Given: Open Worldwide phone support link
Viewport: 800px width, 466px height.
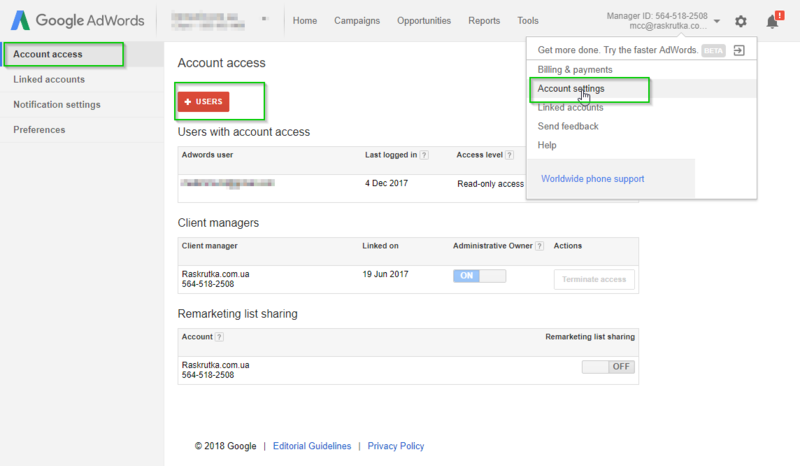Looking at the screenshot, I should tap(592, 179).
